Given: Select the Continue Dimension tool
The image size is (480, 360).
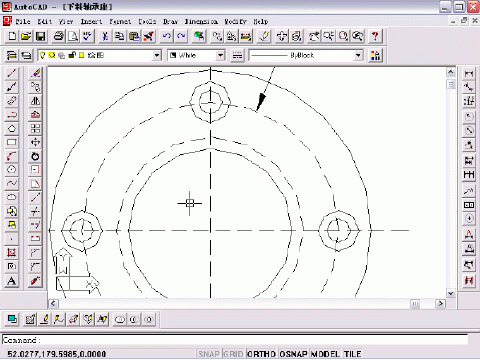Looking at the screenshot, I should 469,175.
